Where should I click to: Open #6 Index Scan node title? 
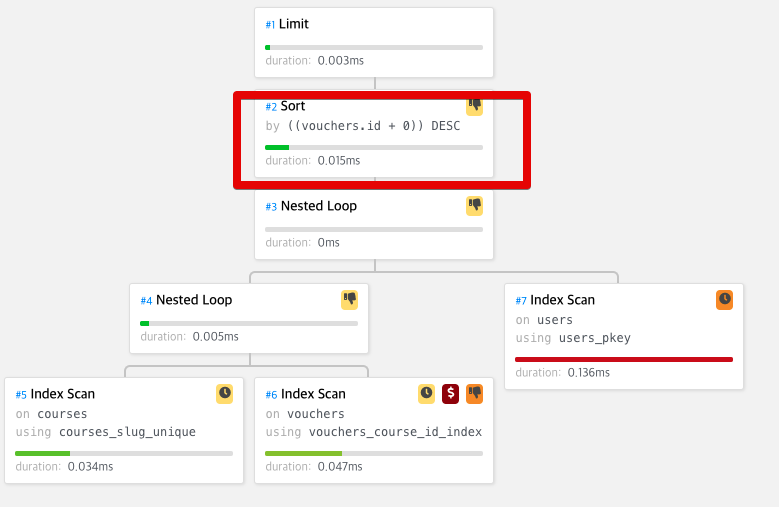pyautogui.click(x=312, y=394)
